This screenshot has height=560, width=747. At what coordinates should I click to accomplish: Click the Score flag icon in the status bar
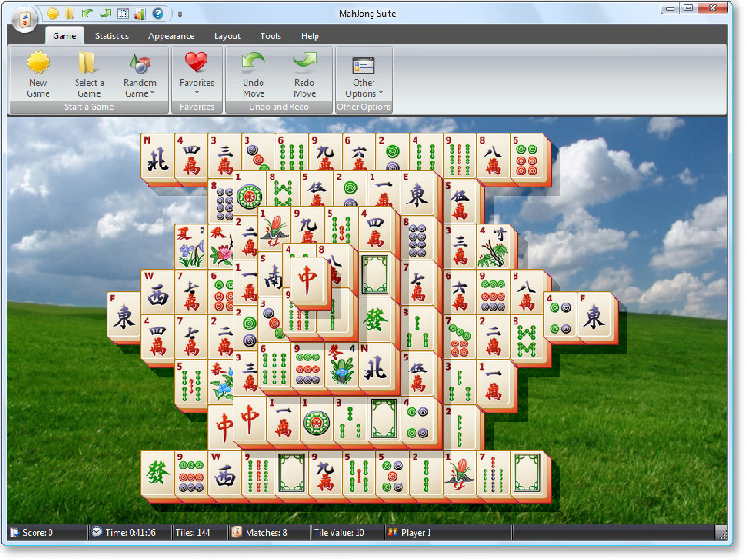14,532
